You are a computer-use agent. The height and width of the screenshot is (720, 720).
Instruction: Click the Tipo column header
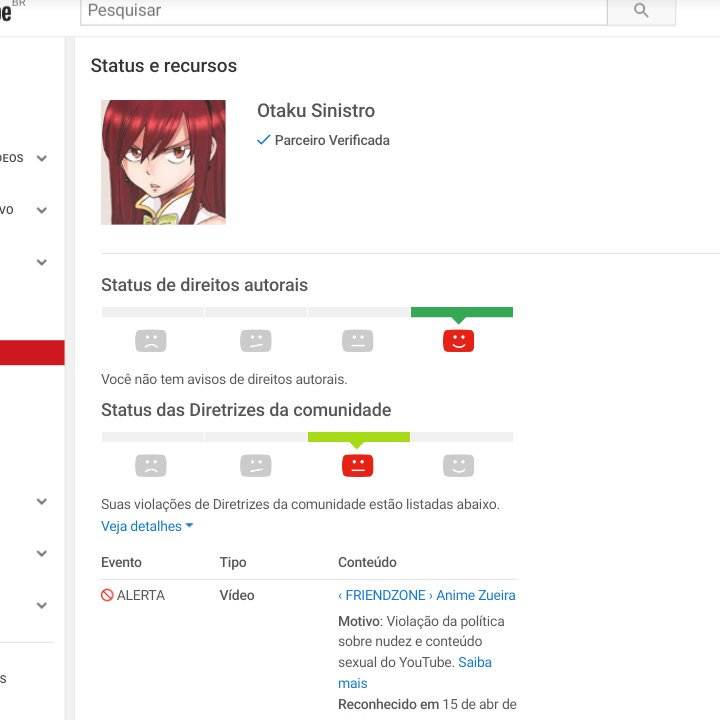233,562
